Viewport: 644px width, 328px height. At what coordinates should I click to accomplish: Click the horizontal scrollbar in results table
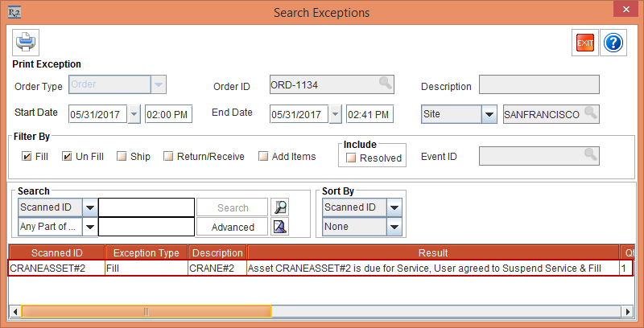pyautogui.click(x=147, y=311)
